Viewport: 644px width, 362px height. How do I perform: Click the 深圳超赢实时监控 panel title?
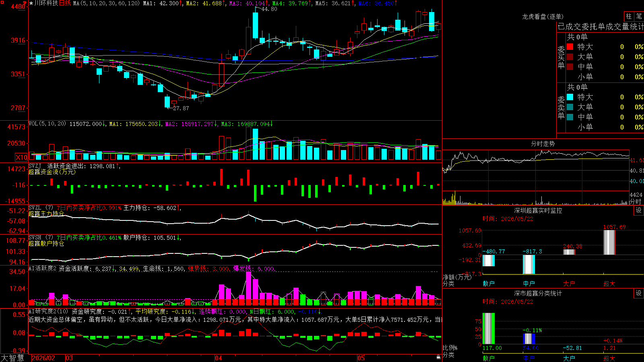(538, 210)
